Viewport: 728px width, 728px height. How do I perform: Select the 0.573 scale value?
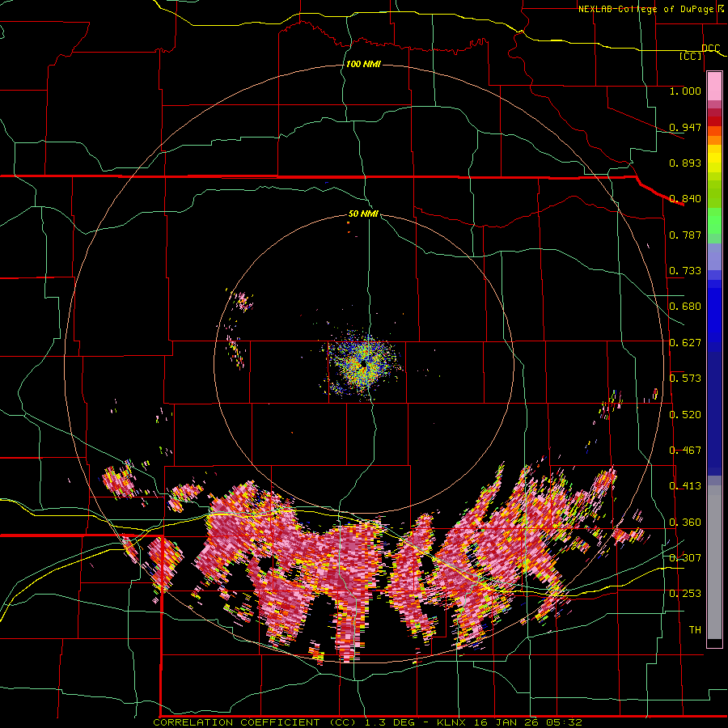click(x=685, y=379)
